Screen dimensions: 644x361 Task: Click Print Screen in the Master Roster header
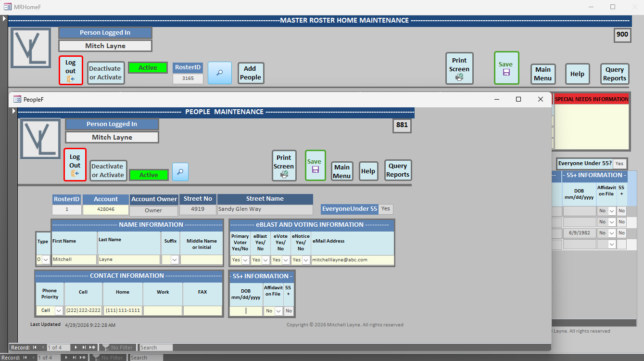[x=459, y=68]
